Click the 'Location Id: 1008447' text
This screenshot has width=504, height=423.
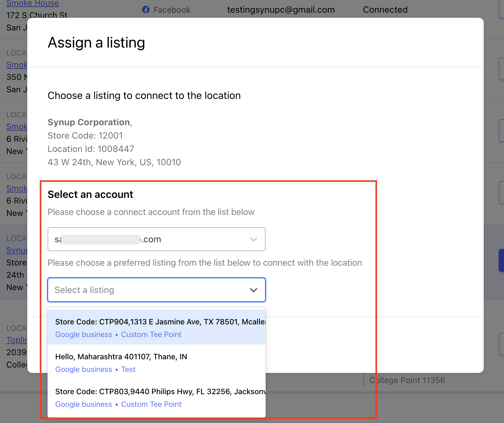click(91, 149)
